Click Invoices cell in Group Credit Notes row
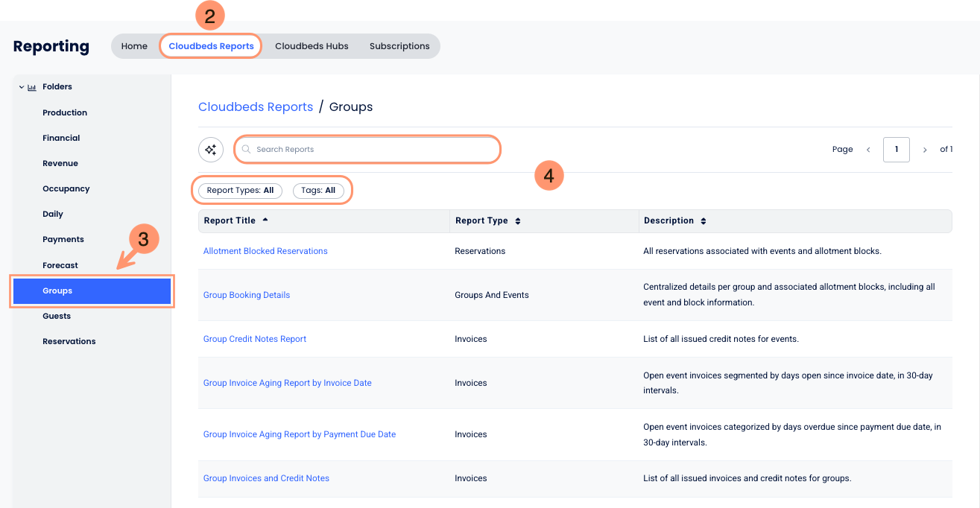Screen dimensions: 980x508 471,339
